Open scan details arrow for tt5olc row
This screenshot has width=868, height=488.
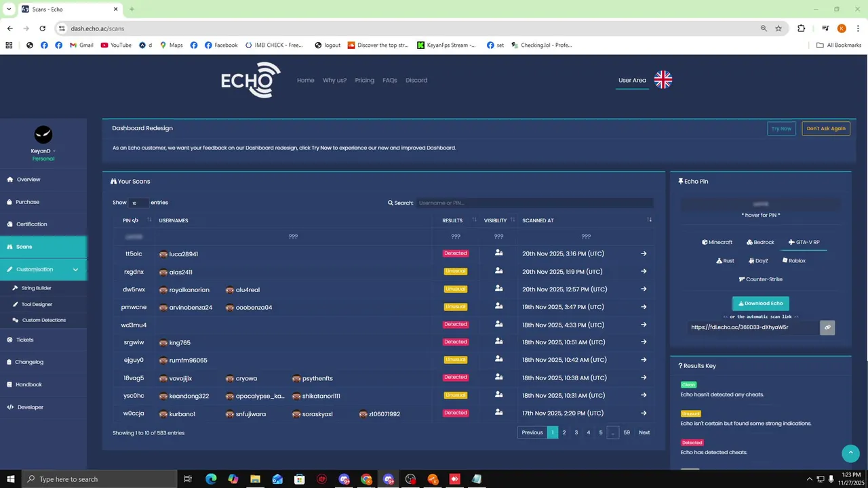[x=644, y=253]
